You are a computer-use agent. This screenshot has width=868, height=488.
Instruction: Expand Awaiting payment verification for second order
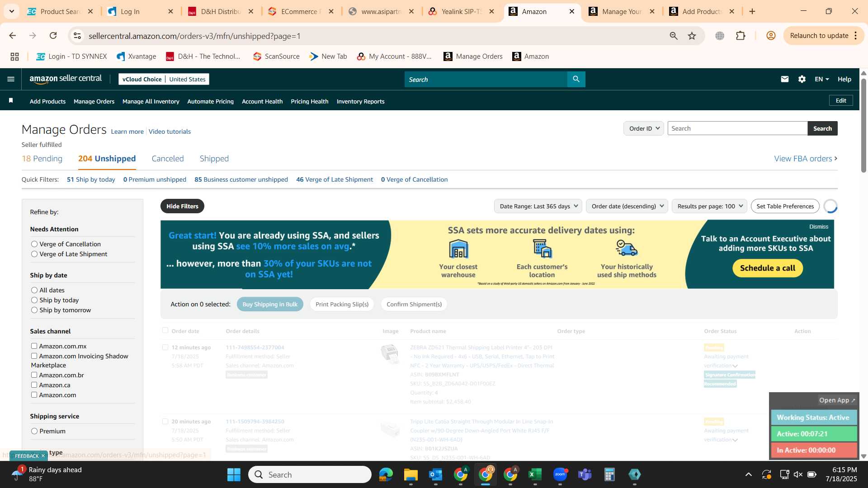click(x=735, y=440)
